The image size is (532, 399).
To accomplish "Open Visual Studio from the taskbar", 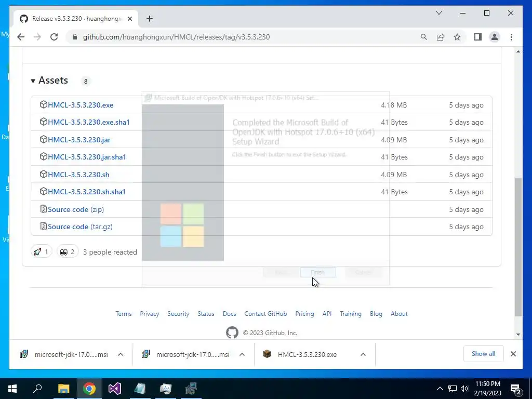I will click(x=115, y=389).
